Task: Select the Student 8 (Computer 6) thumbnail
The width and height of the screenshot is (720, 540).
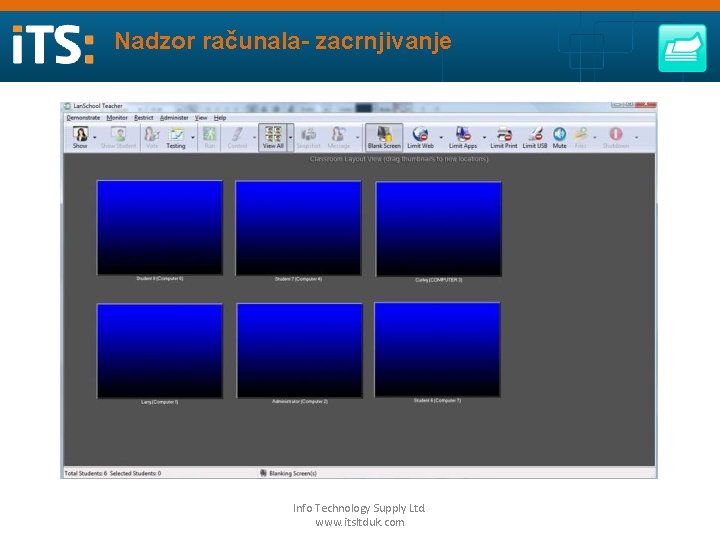Action: pos(160,228)
